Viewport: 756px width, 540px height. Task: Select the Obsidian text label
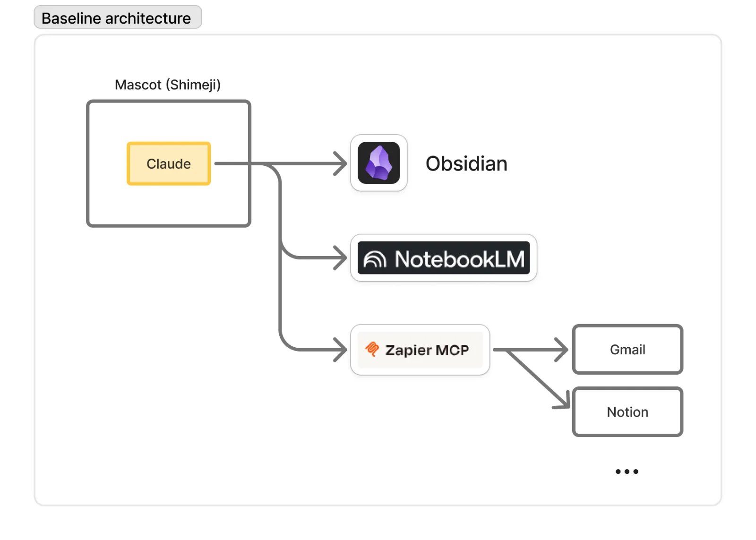click(466, 163)
